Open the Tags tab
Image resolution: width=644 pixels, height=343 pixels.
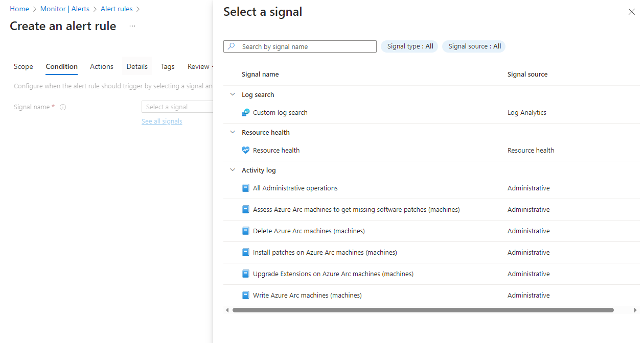(168, 66)
